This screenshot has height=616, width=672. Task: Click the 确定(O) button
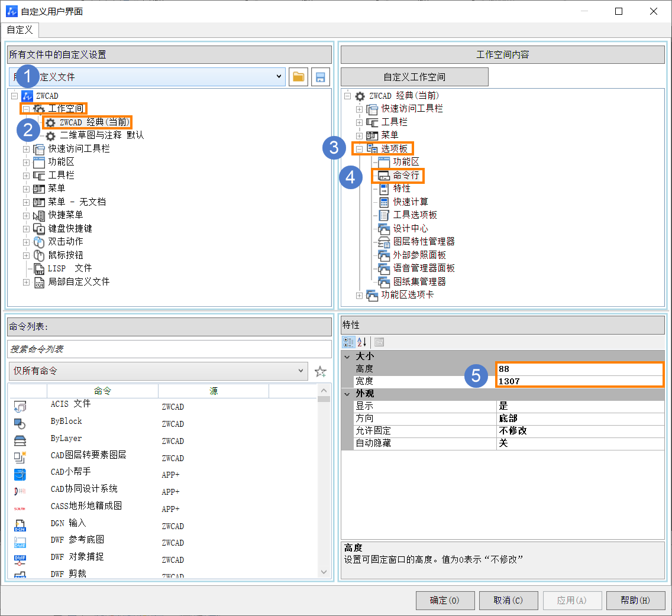[x=445, y=600]
